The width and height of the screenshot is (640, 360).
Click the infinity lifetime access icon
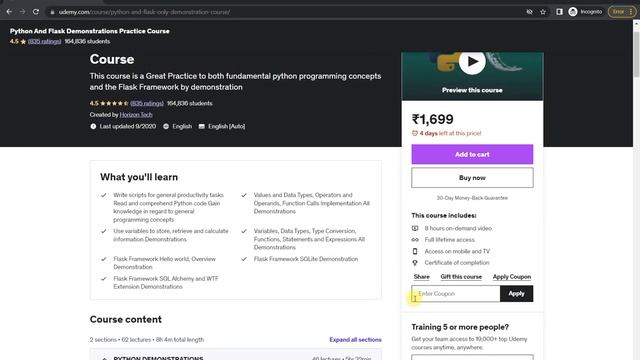(415, 240)
